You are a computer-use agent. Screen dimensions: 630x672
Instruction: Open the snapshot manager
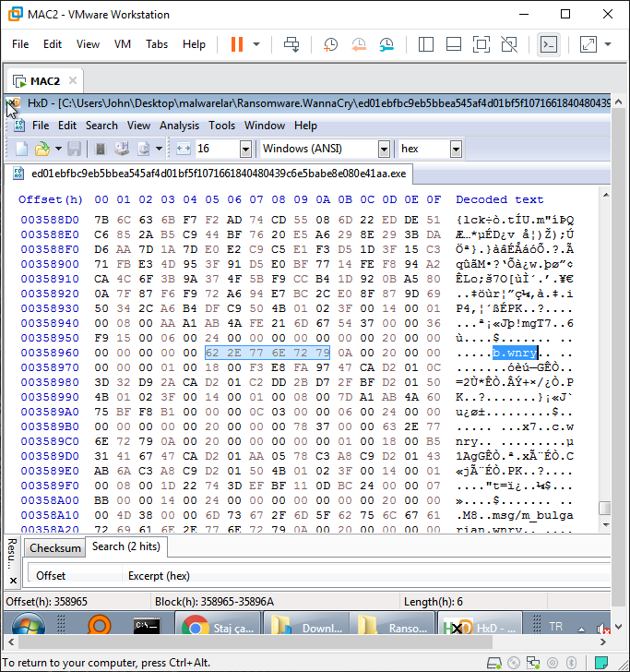pyautogui.click(x=386, y=44)
